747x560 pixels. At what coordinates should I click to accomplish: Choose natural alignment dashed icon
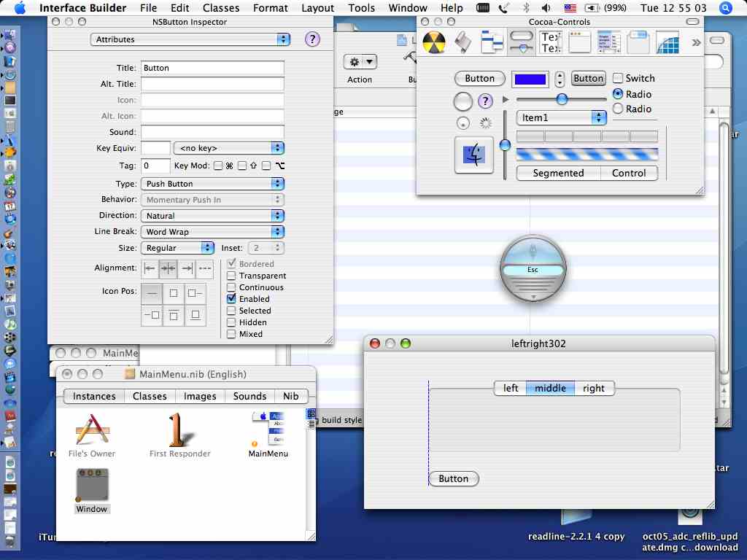[x=205, y=268]
